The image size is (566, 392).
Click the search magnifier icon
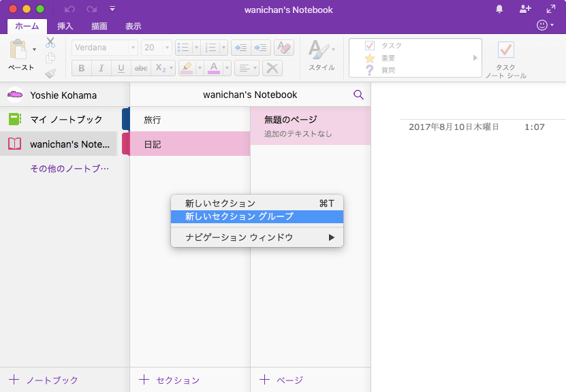[358, 95]
